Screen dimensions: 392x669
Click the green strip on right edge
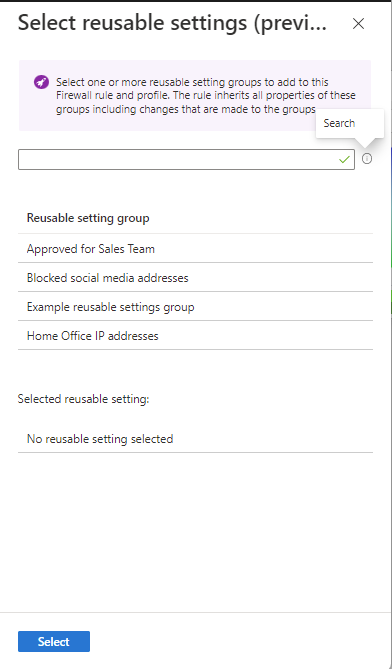pos(391,302)
